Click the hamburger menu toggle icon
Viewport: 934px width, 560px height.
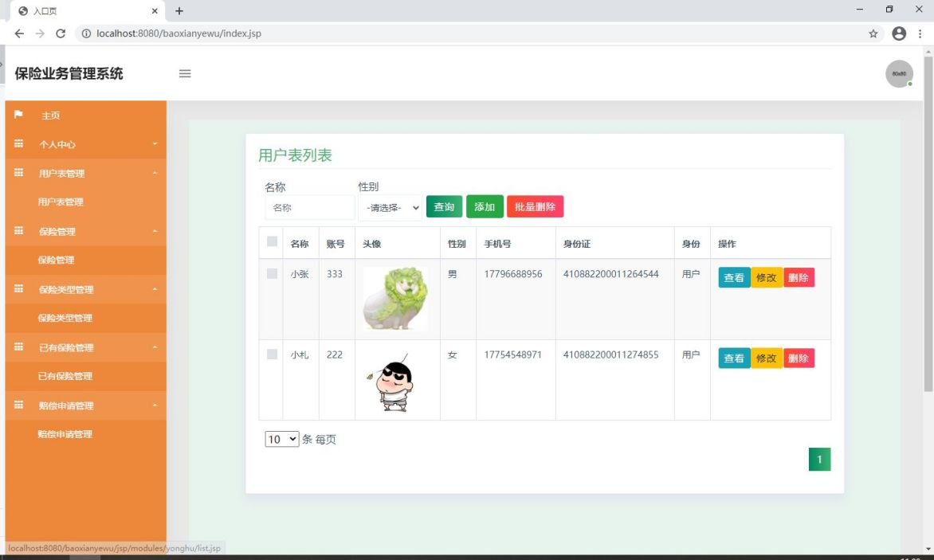pos(185,73)
